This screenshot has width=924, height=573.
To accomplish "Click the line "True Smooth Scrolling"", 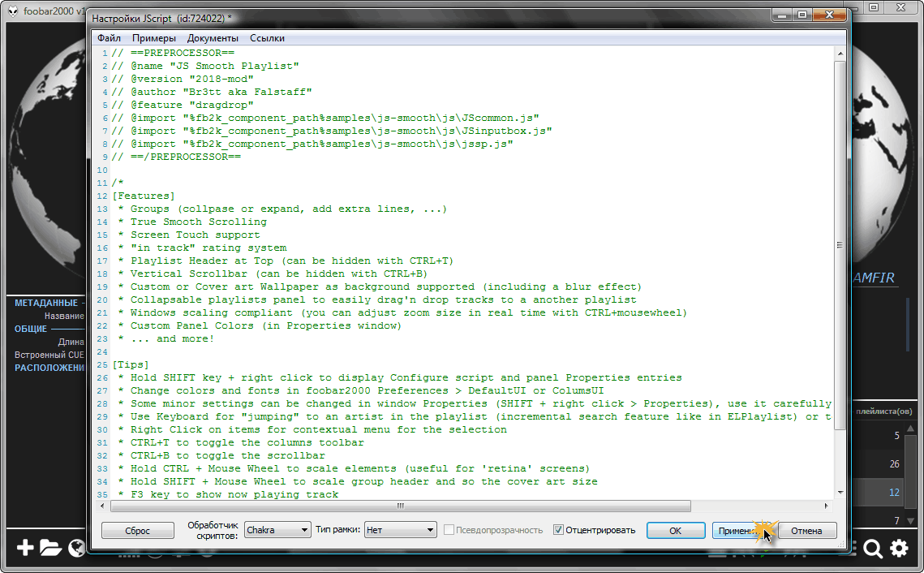I will point(192,222).
